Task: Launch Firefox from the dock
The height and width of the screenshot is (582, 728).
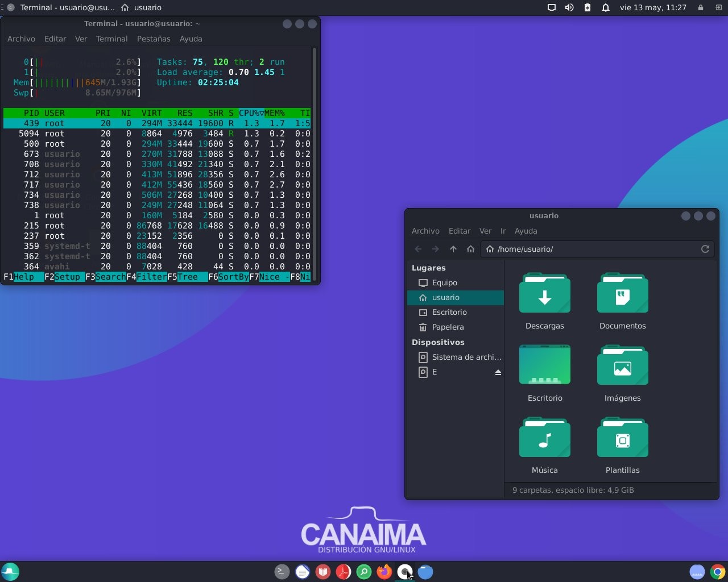Action: point(384,572)
